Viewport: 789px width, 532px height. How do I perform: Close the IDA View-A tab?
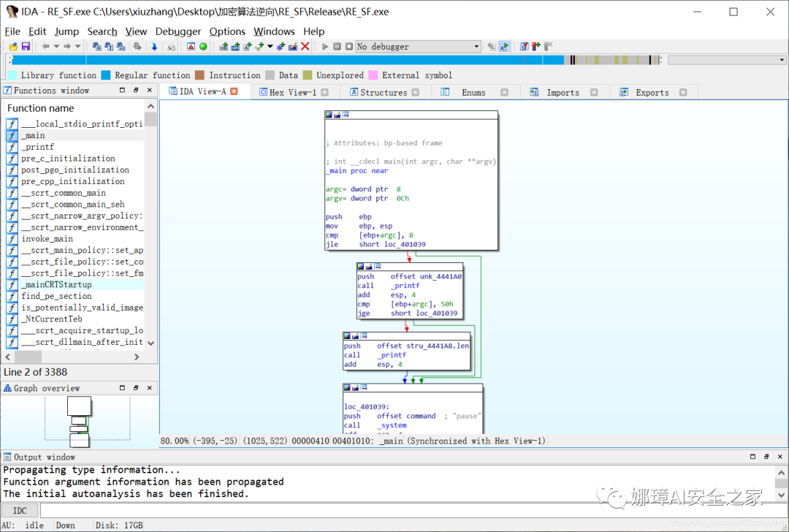pos(234,91)
